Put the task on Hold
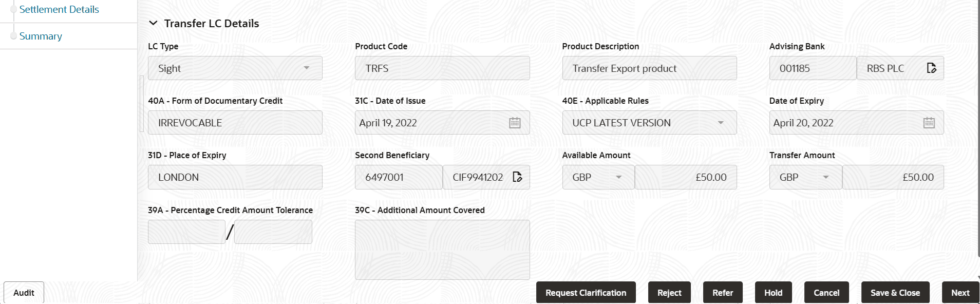The width and height of the screenshot is (980, 304). tap(773, 292)
